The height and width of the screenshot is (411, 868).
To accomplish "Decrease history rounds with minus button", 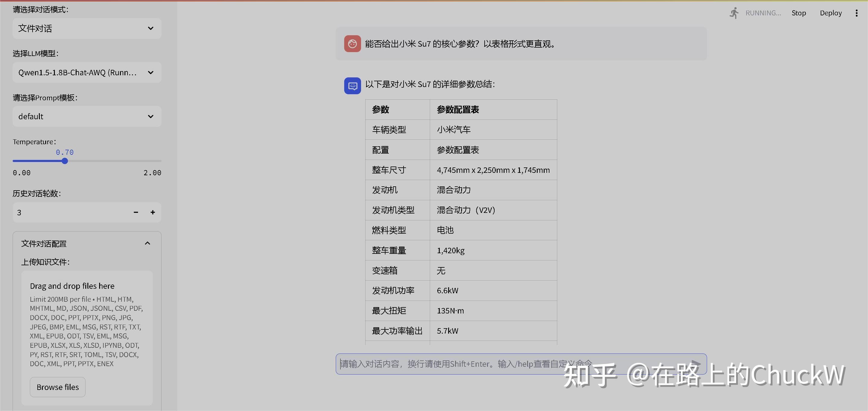I will coord(136,212).
